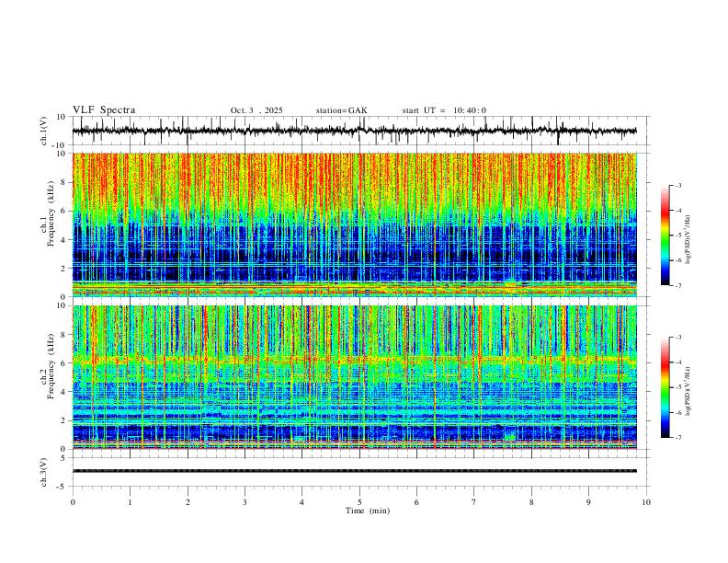Click the ch.2 colorbar log(PSD) label
728x563 pixels.
click(688, 392)
